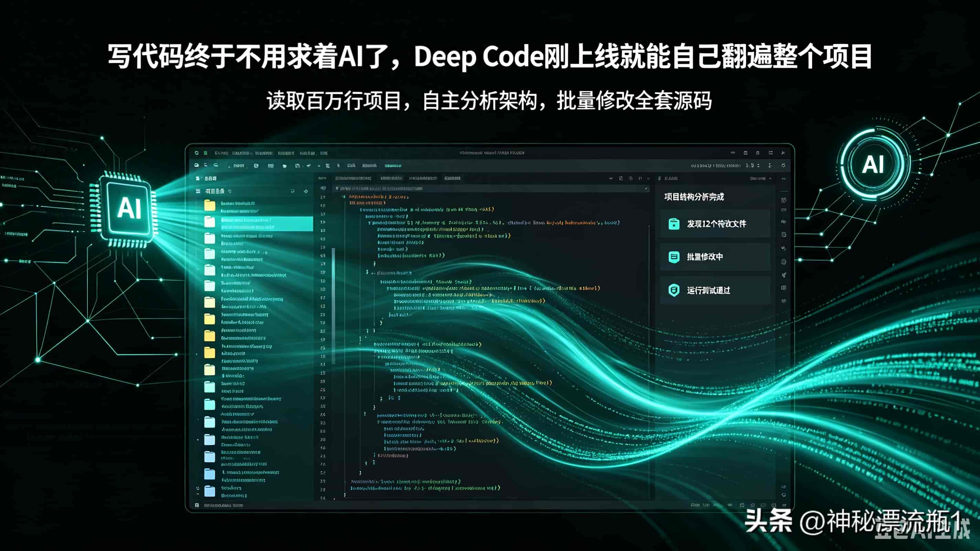Open the '运行测试通过' result card
The width and height of the screenshot is (980, 551).
click(715, 290)
